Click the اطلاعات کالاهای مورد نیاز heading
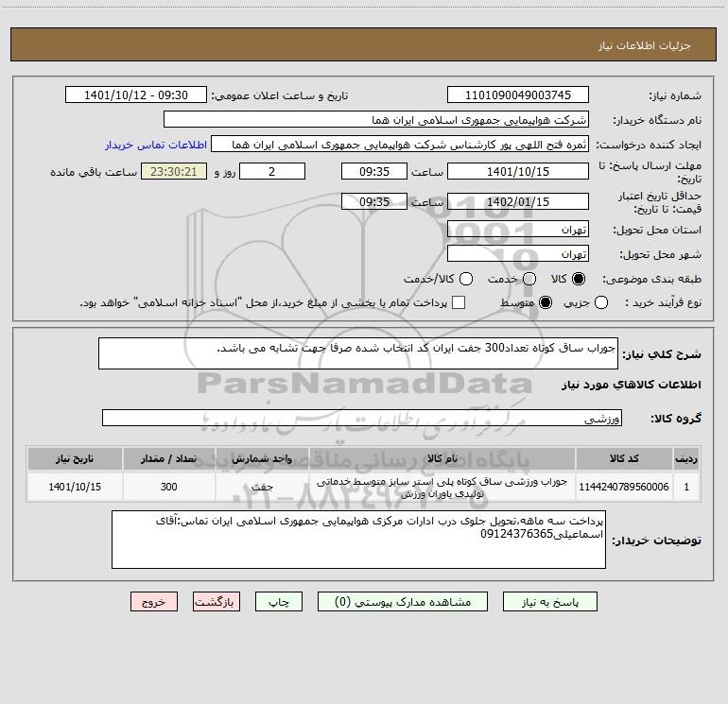The image size is (728, 704). tap(631, 385)
